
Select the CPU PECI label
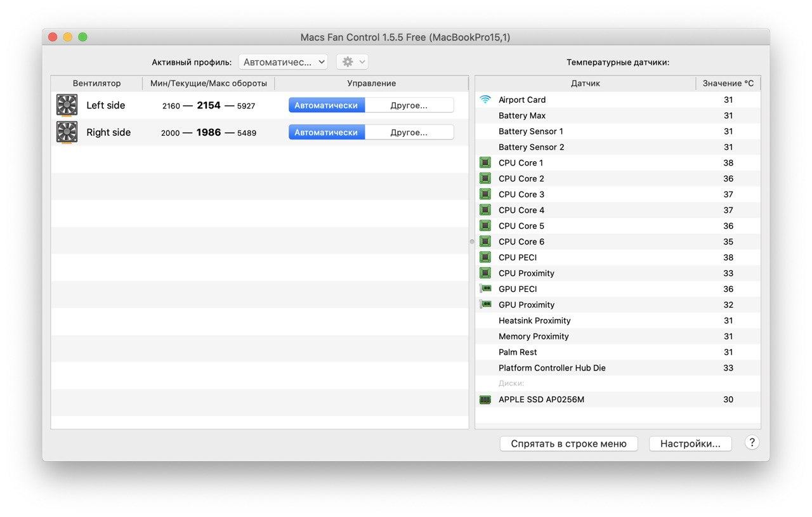coord(518,258)
